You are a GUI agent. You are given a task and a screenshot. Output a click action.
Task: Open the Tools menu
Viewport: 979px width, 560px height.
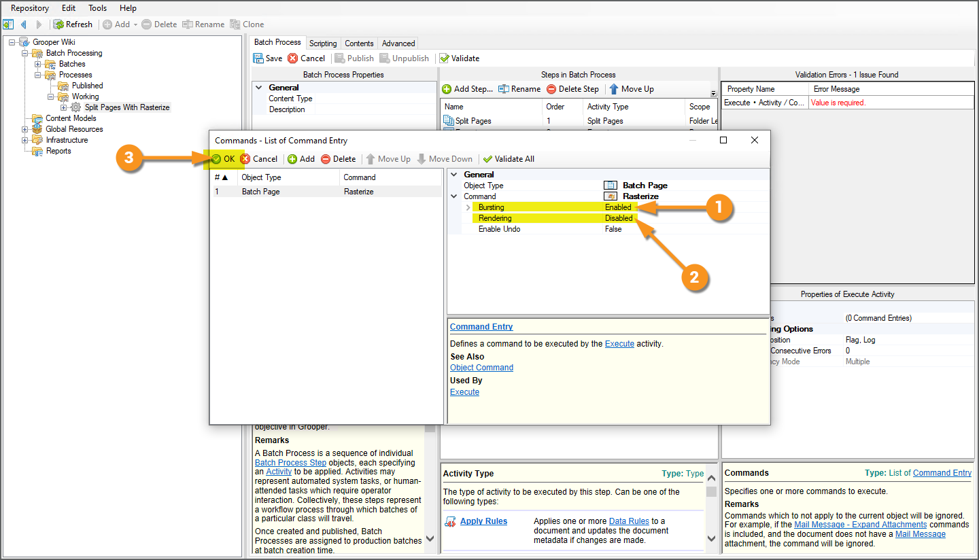pos(97,8)
